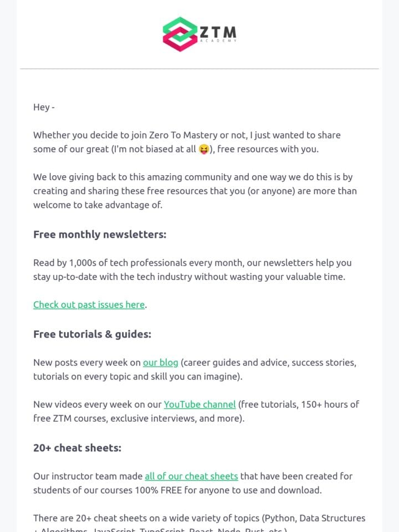Screen dimensions: 399x532
Task: Open the "our blog" link
Action: (x=161, y=362)
